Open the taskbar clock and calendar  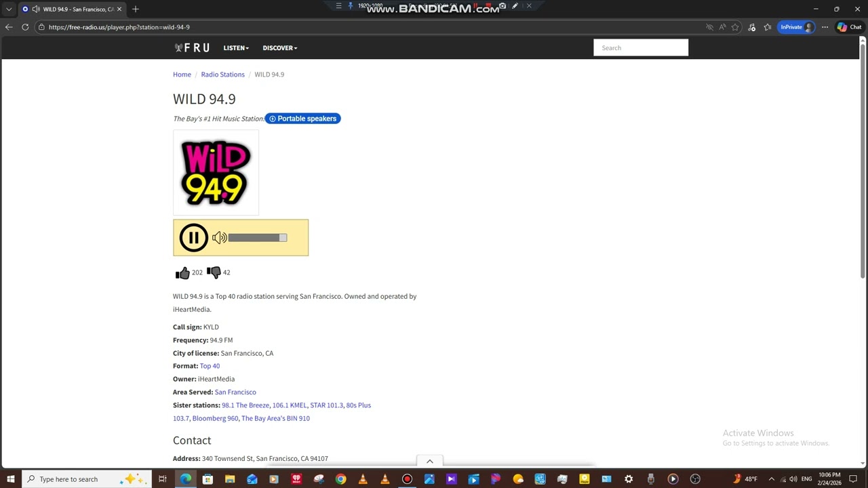pos(829,479)
